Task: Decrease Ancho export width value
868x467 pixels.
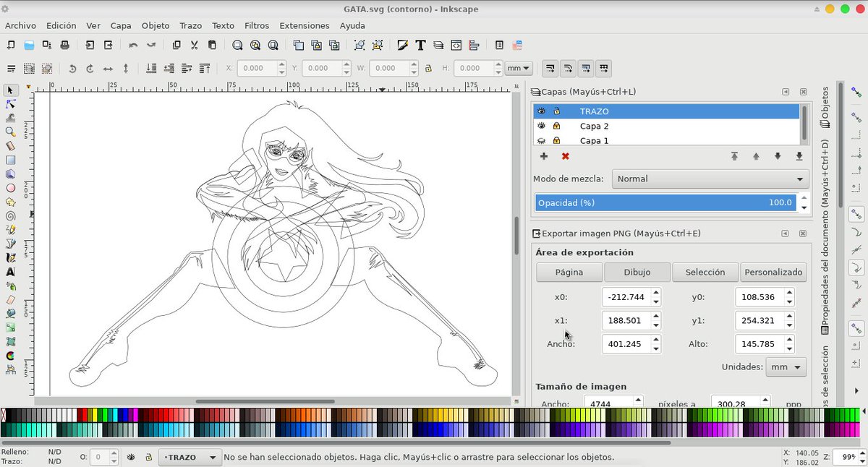Action: 655,348
